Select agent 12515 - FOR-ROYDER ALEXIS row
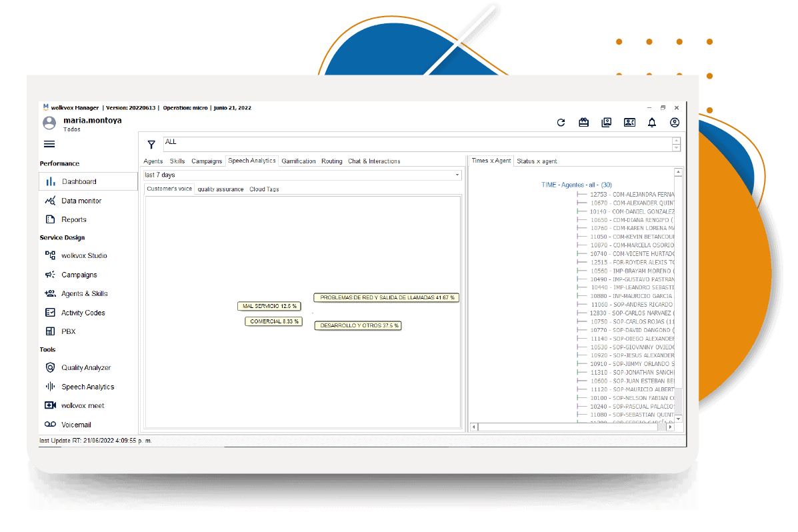The height and width of the screenshot is (532, 798). pyautogui.click(x=631, y=263)
